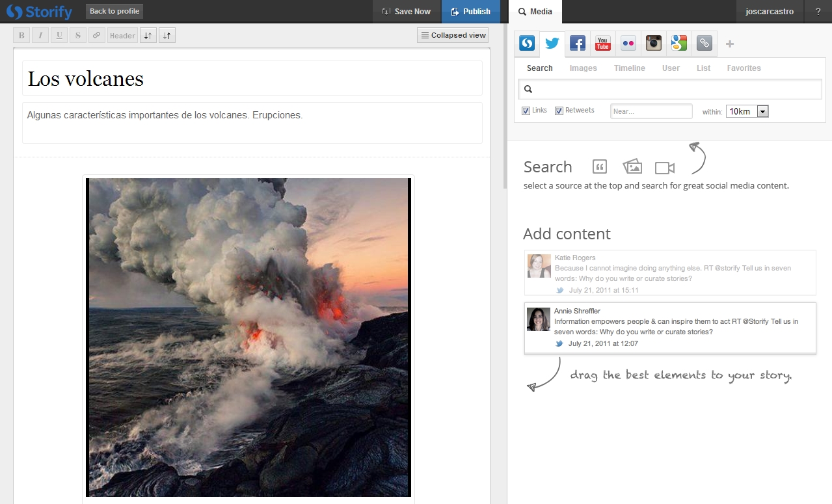Click the Publish button
832x504 pixels.
(470, 11)
